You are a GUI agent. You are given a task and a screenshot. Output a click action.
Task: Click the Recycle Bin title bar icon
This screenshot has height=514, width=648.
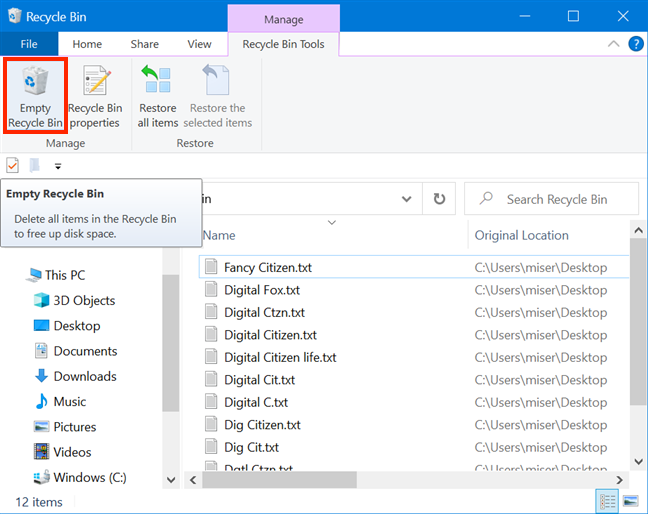[x=14, y=16]
